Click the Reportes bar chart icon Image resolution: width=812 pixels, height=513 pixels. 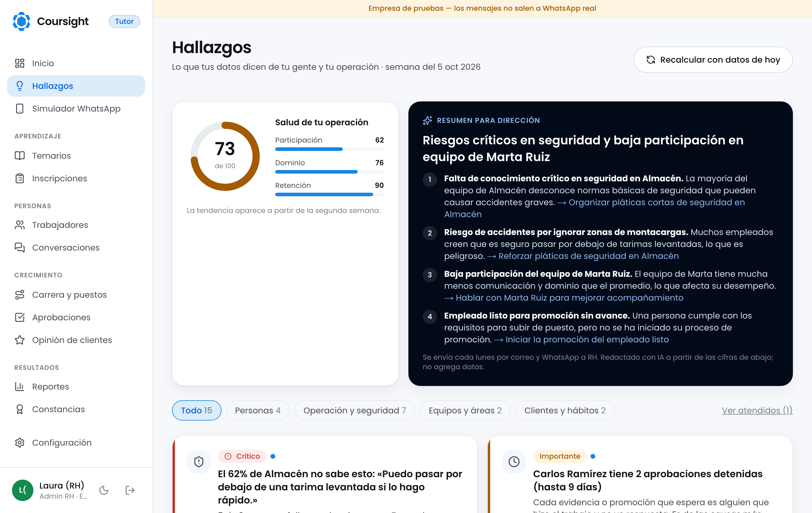pyautogui.click(x=20, y=386)
